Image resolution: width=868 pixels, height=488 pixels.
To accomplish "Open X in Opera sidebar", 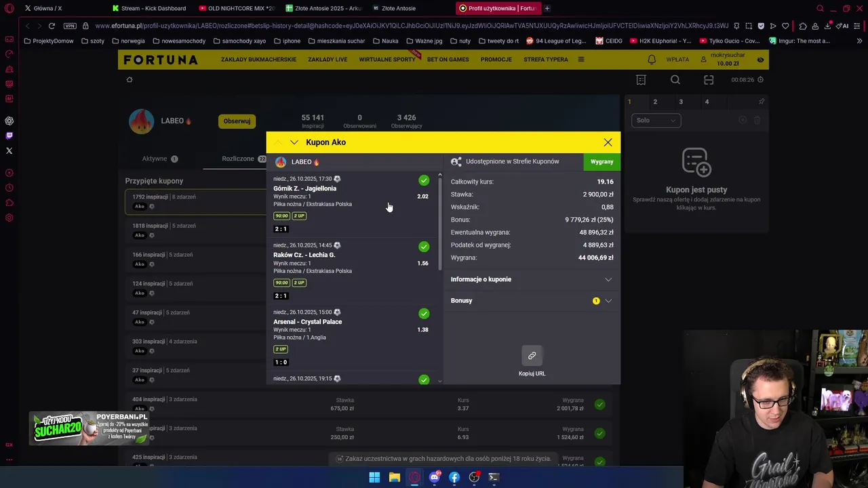I will 9,150.
